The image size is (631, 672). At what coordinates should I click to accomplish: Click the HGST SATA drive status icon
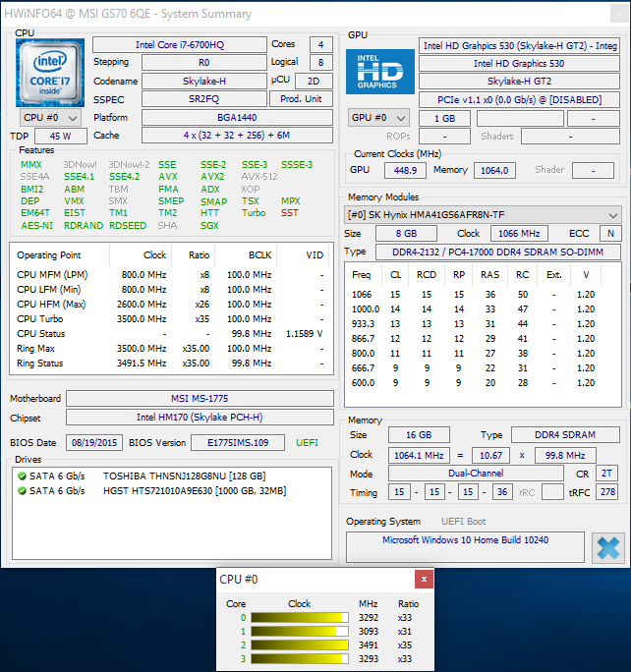coord(22,490)
